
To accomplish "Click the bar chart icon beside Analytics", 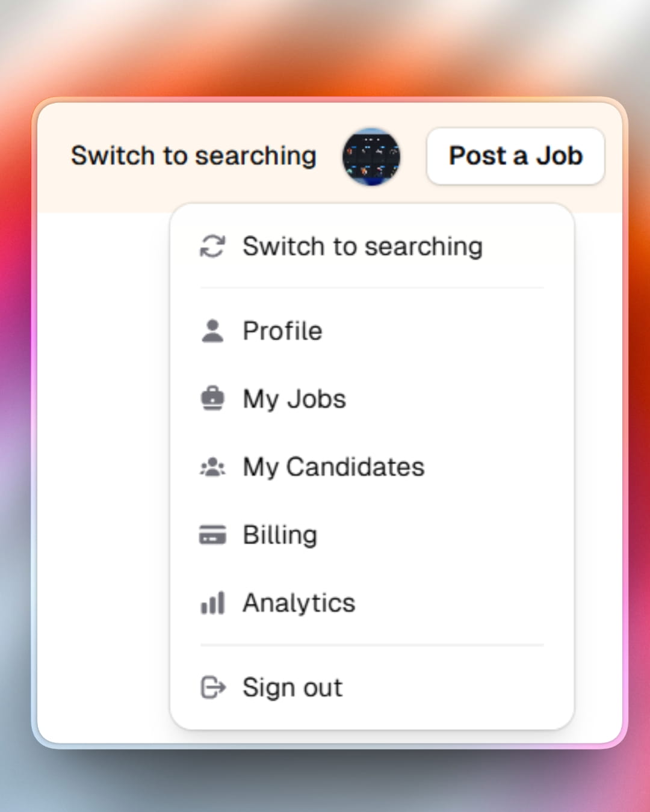I will pyautogui.click(x=212, y=603).
